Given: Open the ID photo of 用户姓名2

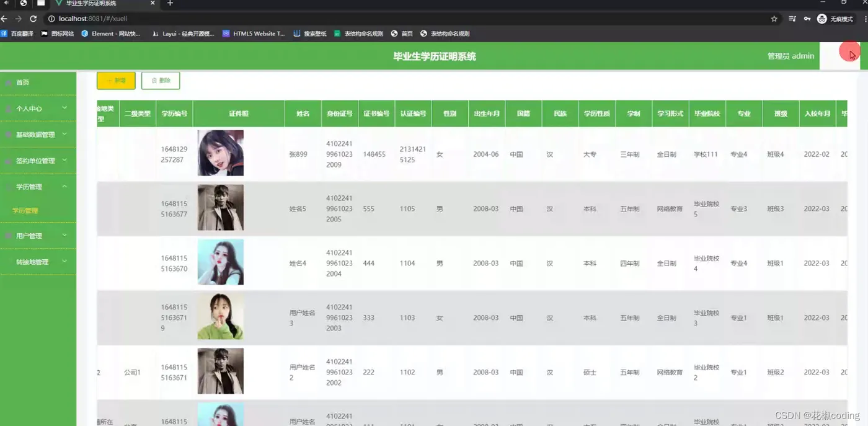Looking at the screenshot, I should click(x=221, y=371).
